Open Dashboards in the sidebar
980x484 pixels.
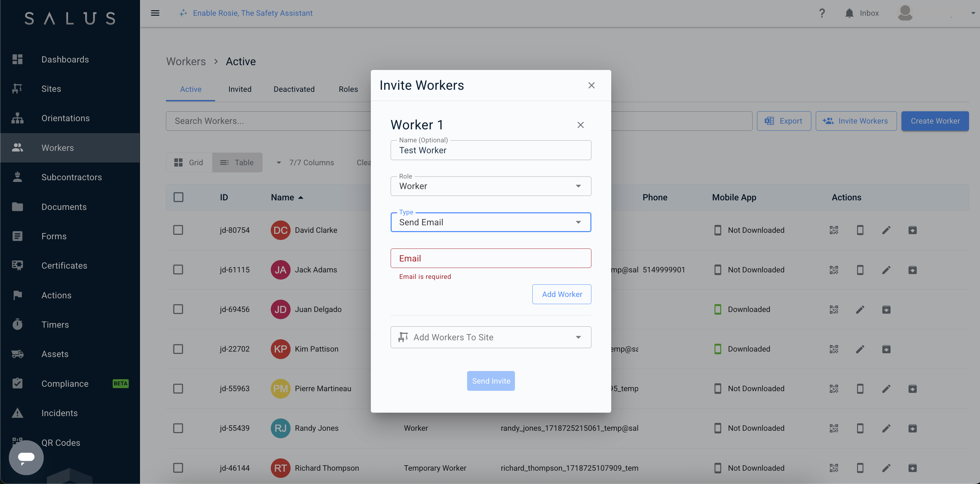tap(70, 59)
